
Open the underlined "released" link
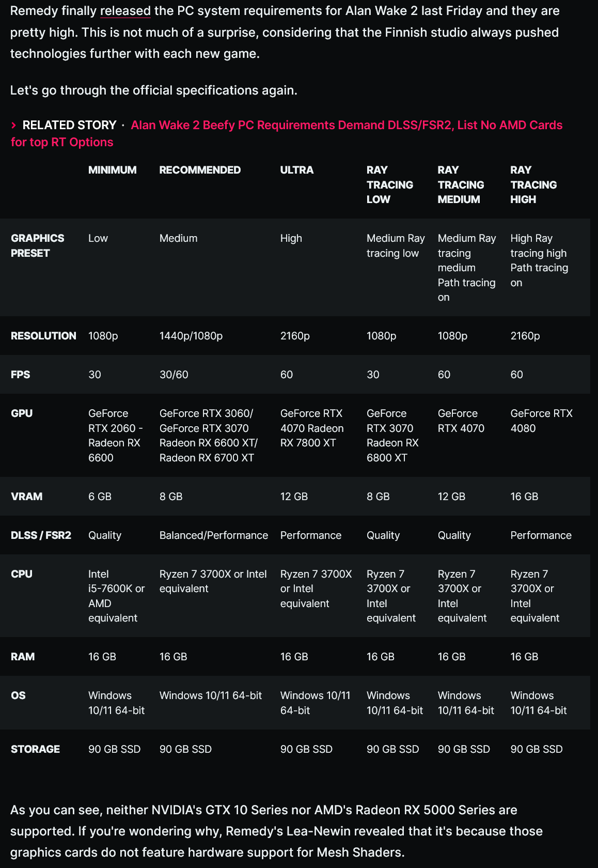pyautogui.click(x=125, y=11)
